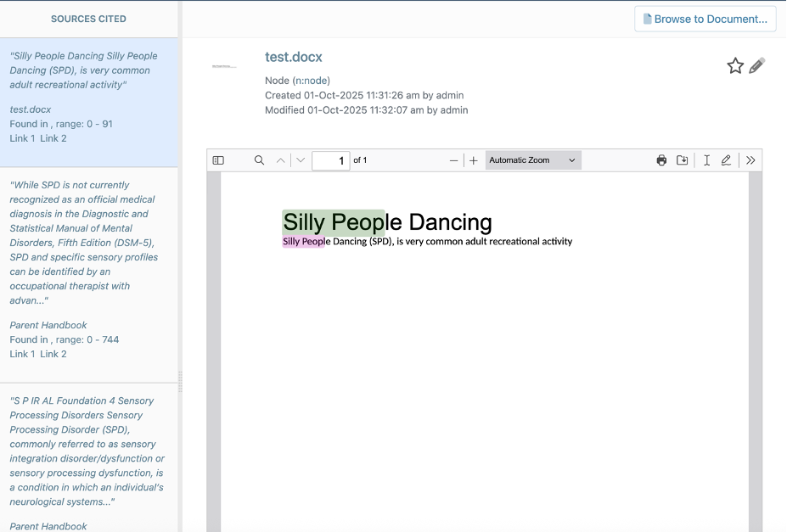Expand the PDF tools overflow menu

(x=750, y=160)
